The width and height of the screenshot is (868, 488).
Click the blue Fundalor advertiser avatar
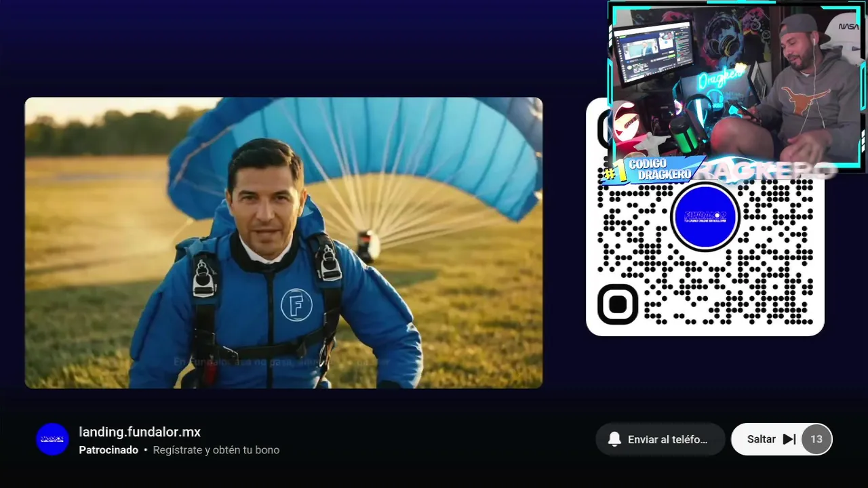point(52,439)
